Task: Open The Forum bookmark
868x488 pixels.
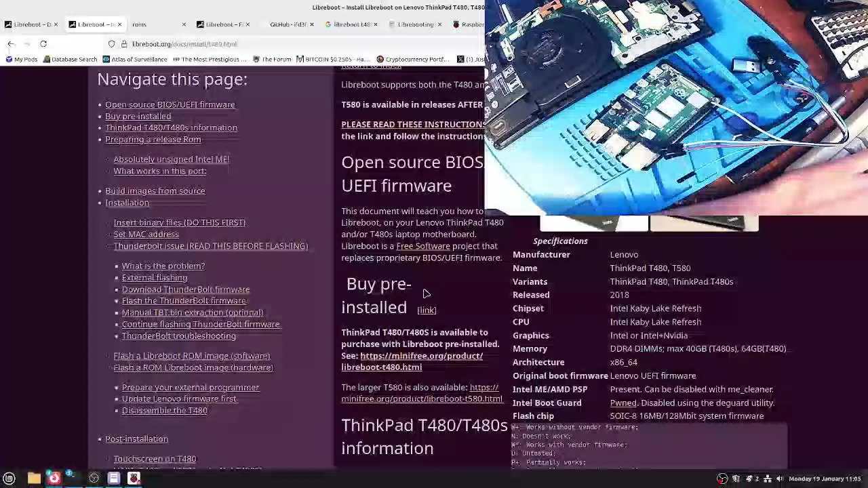Action: (x=272, y=60)
